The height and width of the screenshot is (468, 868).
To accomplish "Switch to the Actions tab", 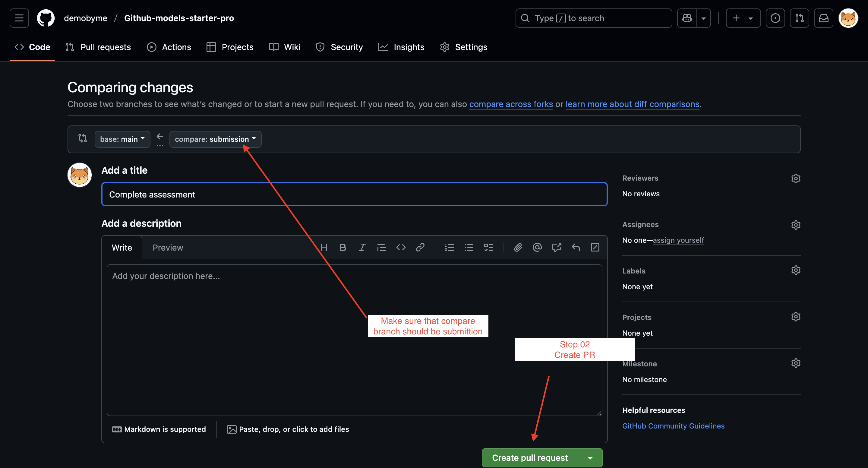I will tap(169, 47).
